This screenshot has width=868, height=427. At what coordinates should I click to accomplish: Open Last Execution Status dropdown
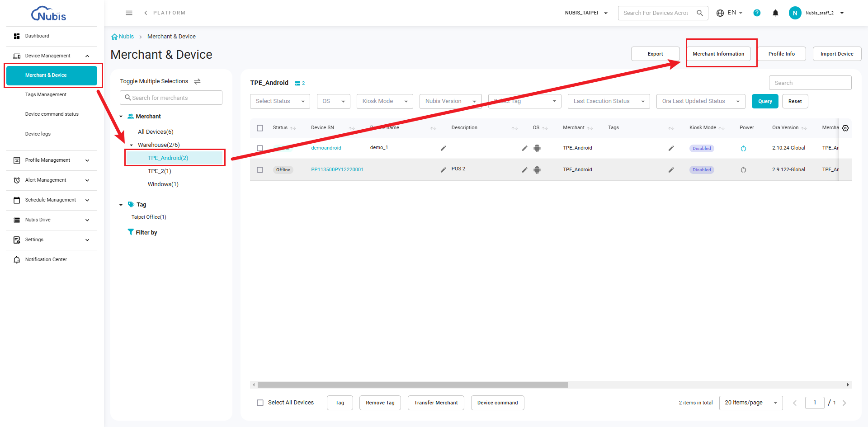609,101
